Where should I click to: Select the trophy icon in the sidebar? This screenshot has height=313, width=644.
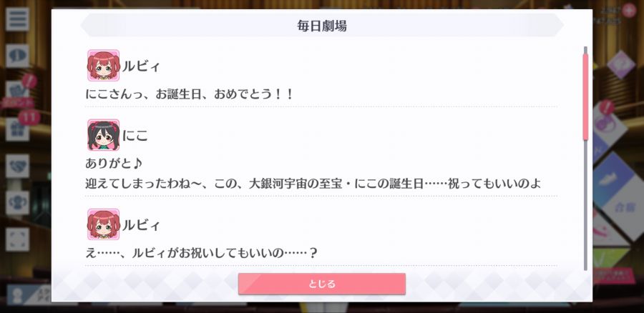[x=17, y=203]
